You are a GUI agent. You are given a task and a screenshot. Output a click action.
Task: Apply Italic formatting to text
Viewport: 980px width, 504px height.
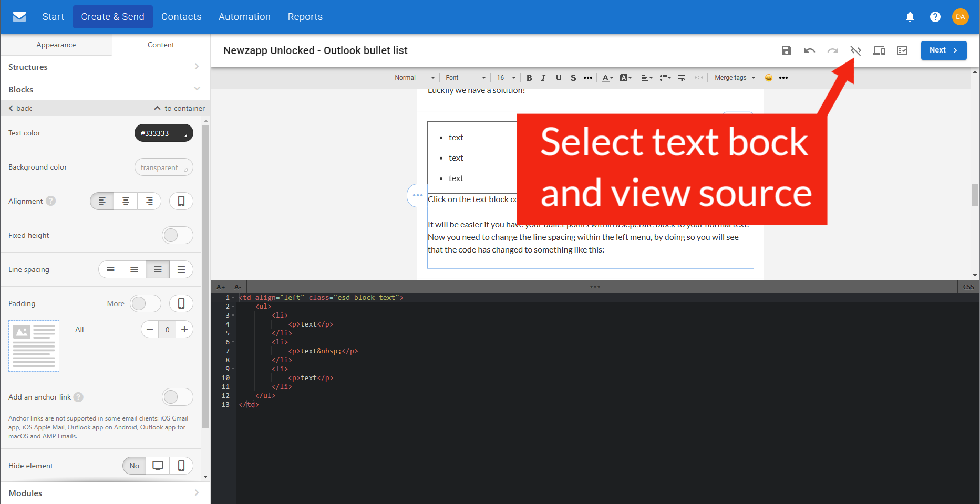coord(543,78)
